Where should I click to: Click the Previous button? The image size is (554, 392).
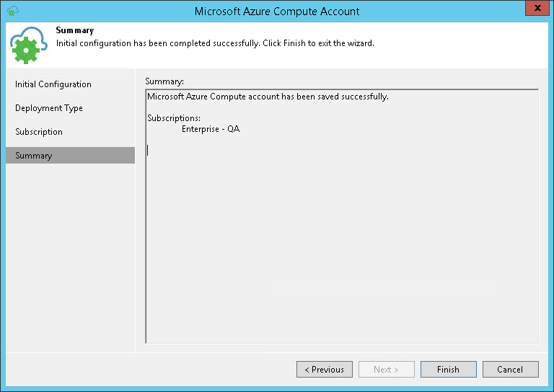point(324,370)
